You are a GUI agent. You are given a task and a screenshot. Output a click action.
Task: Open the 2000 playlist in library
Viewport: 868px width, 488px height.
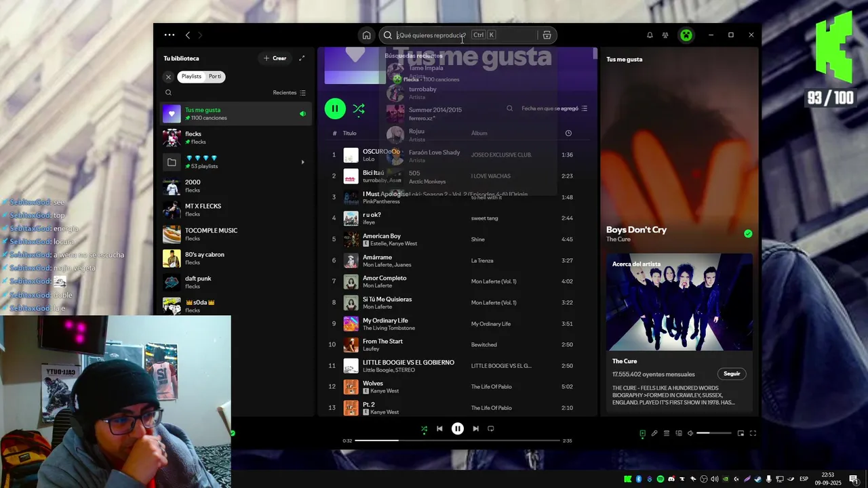(x=236, y=186)
